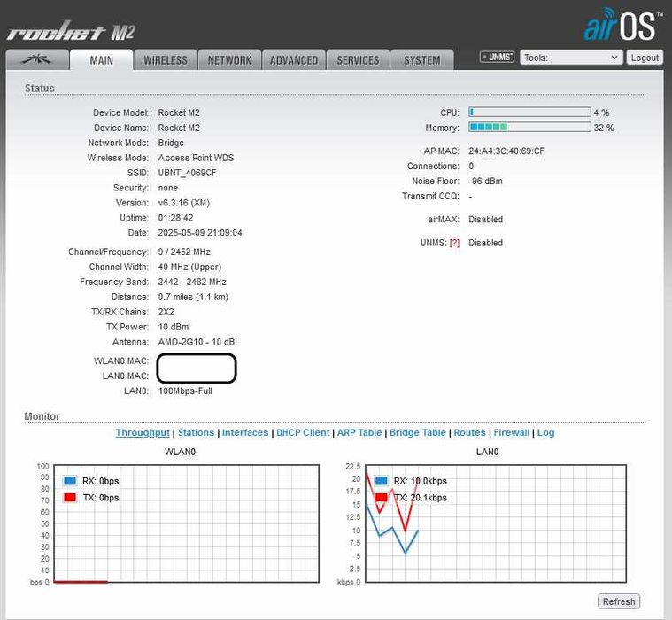Open the Ubiquiti logo tab
This screenshot has height=620, width=672.
[37, 59]
